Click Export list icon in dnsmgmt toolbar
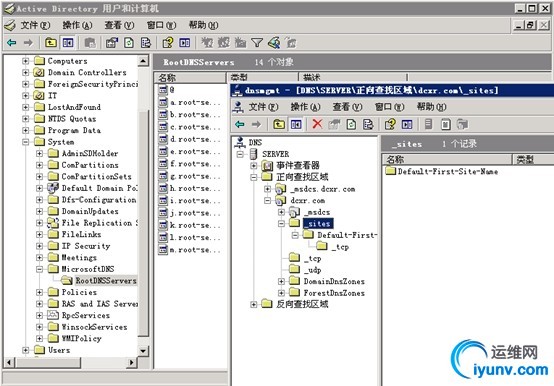This screenshot has height=386, width=554. click(368, 124)
